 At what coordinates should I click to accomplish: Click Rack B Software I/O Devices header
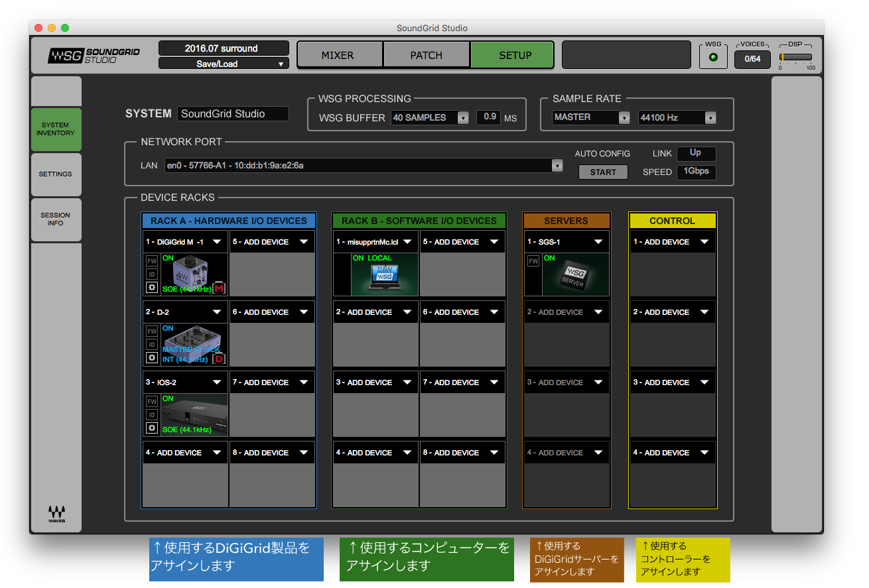pos(419,221)
